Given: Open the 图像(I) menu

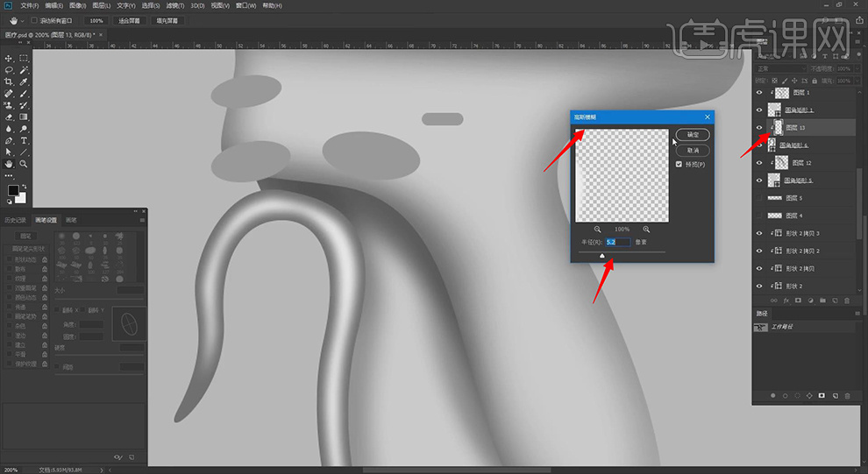Looking at the screenshot, I should tap(77, 5).
